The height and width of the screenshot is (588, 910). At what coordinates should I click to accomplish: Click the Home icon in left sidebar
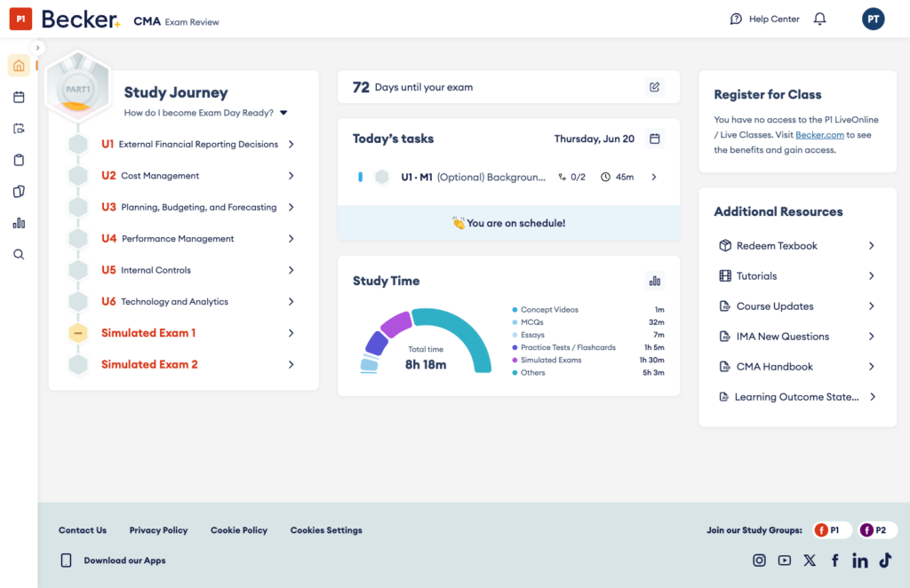19,66
